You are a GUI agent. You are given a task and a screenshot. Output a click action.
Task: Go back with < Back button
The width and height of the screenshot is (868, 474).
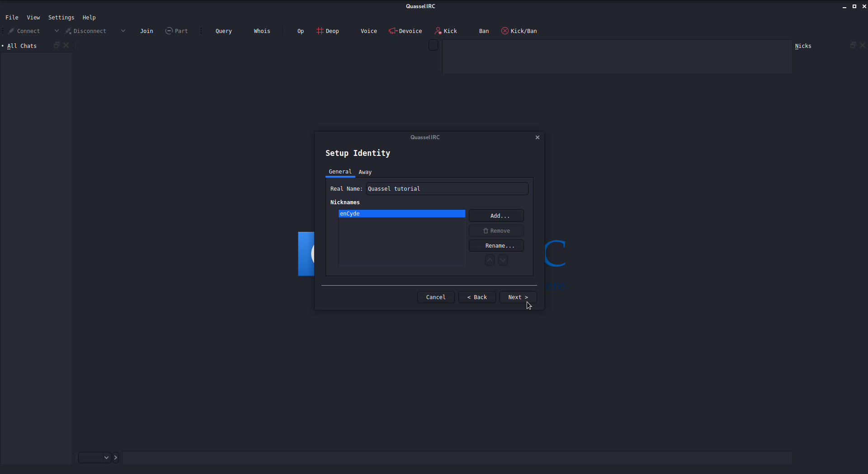click(x=477, y=297)
